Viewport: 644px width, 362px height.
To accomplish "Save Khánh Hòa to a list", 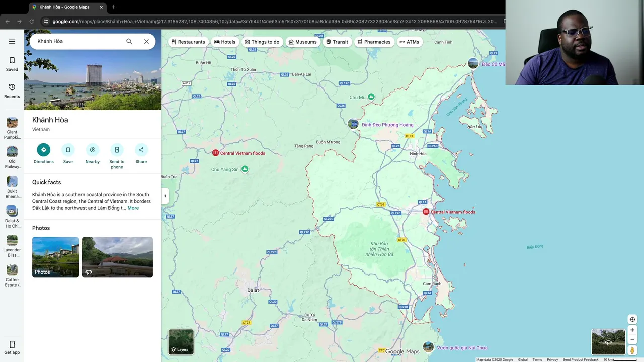I will coord(68,153).
